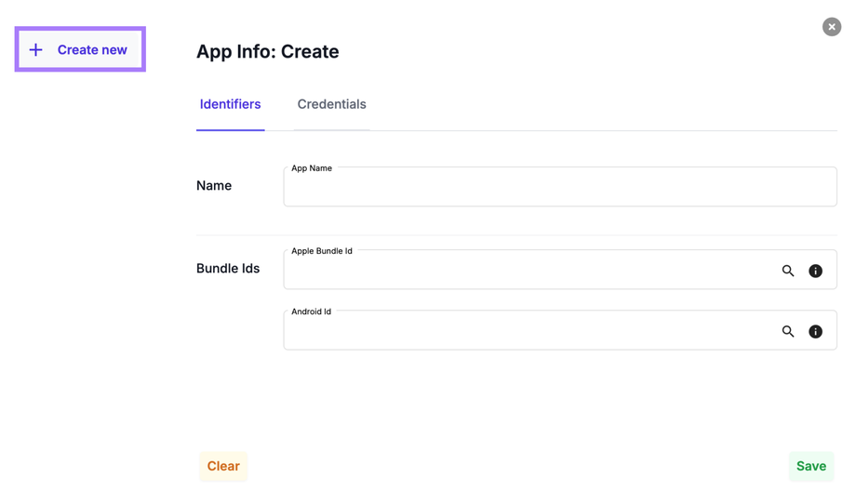Click the floating Apple Bundle Id label
Screen dimensions: 856x504
point(322,251)
